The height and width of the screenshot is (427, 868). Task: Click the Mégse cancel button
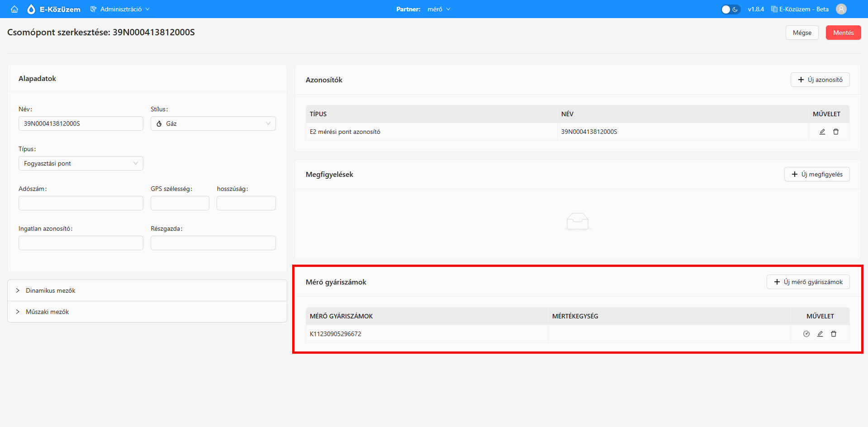coord(802,33)
